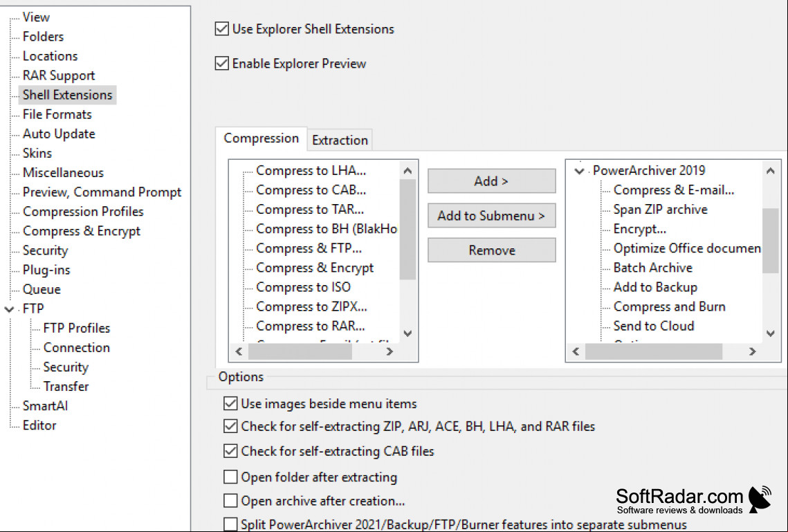Enable Split PowerArchiver features into separate submenus

point(230,524)
